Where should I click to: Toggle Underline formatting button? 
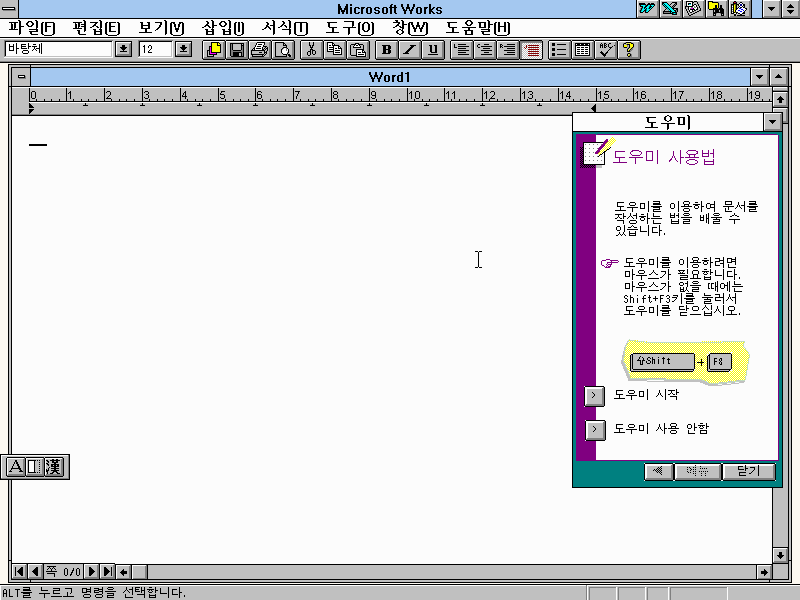pyautogui.click(x=433, y=49)
